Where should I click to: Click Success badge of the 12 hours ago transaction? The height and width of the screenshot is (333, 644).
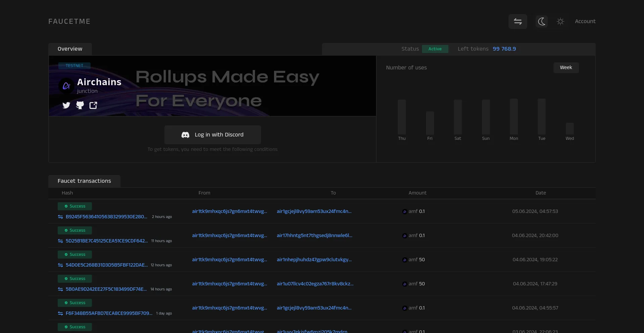point(75,255)
